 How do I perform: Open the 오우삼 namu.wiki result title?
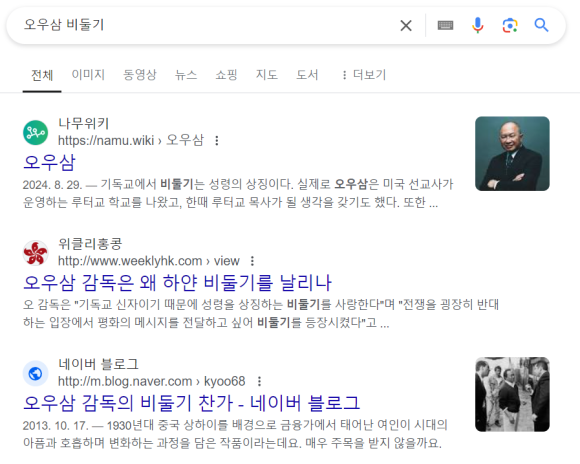49,162
